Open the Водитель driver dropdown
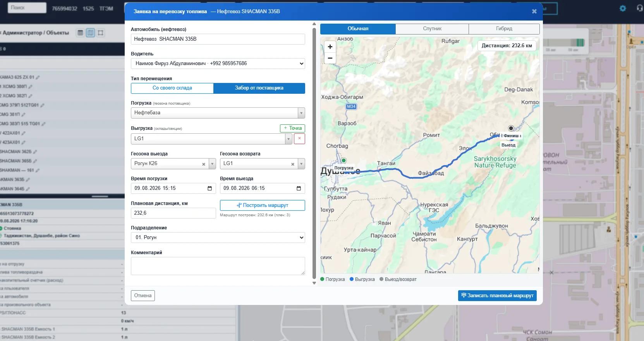 click(x=218, y=64)
